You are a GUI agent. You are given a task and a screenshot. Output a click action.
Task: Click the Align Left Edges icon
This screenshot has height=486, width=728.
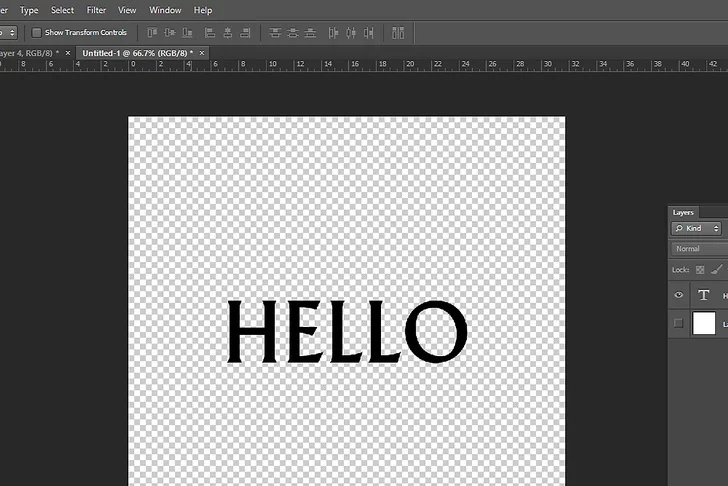(x=210, y=33)
